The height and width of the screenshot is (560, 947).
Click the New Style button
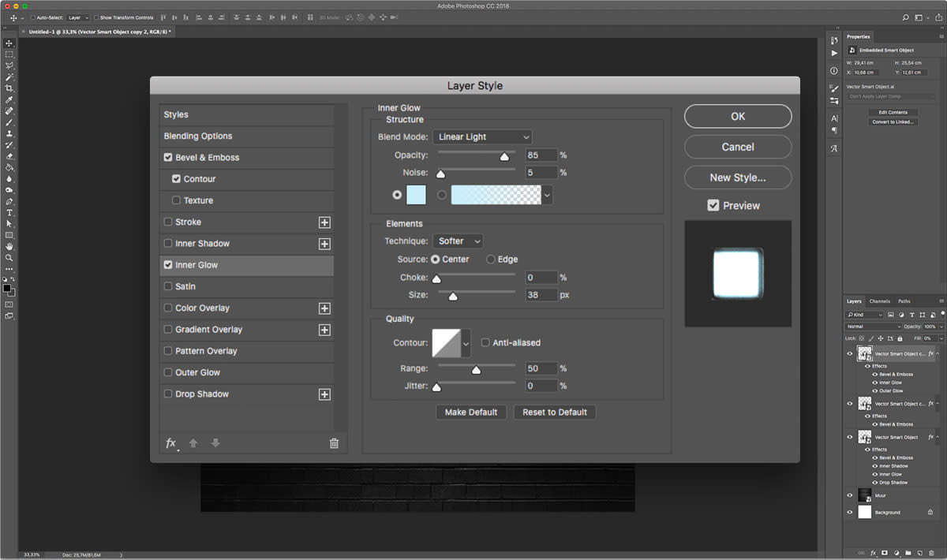tap(738, 177)
